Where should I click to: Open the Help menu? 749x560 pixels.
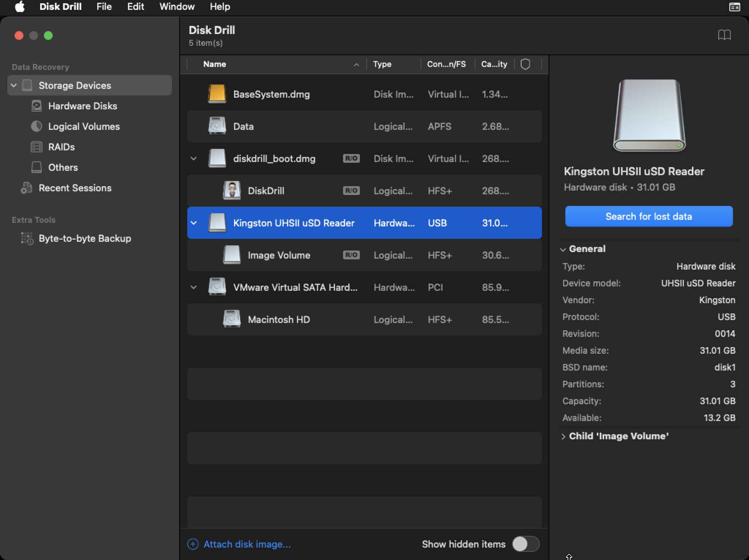pyautogui.click(x=220, y=7)
